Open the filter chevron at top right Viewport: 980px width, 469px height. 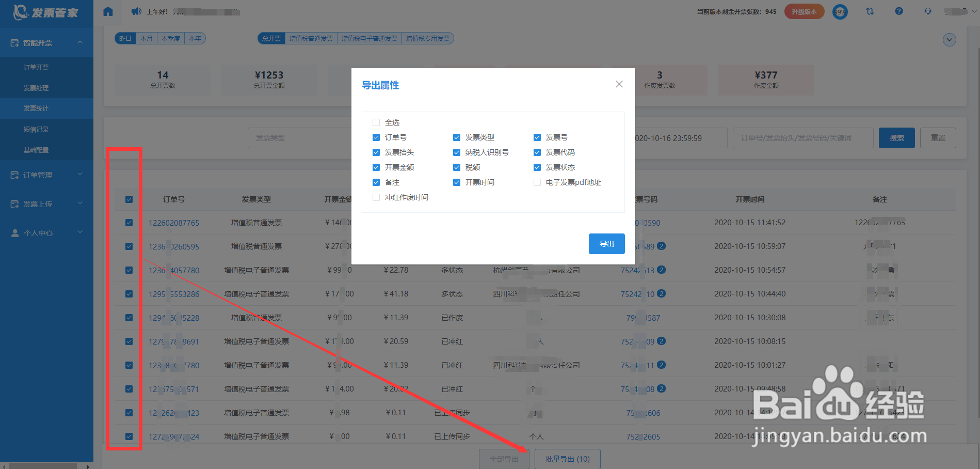pos(949,39)
